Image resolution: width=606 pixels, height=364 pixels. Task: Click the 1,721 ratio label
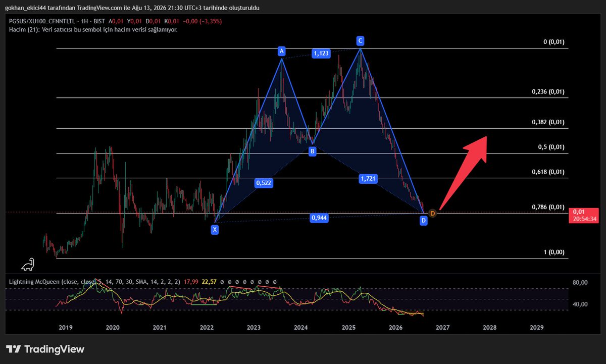(367, 178)
